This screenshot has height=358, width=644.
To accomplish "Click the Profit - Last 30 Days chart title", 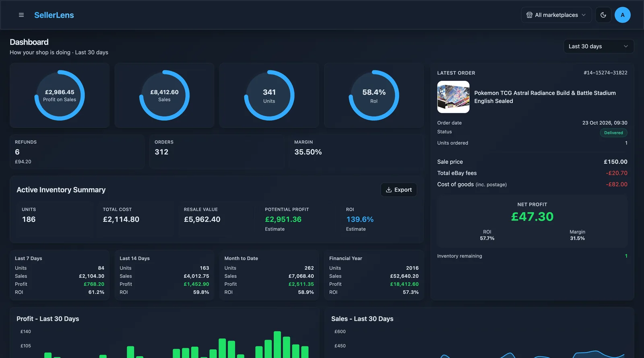I will [x=48, y=319].
